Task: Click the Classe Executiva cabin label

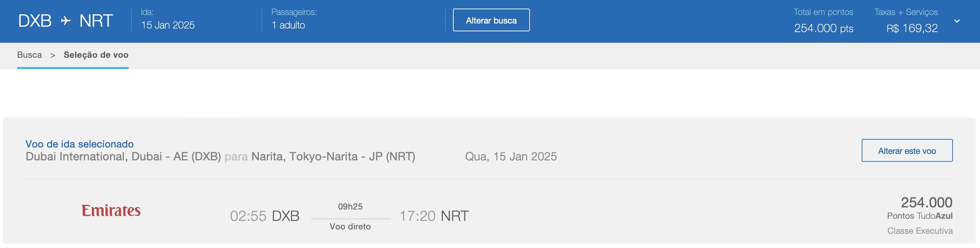Action: (x=919, y=231)
